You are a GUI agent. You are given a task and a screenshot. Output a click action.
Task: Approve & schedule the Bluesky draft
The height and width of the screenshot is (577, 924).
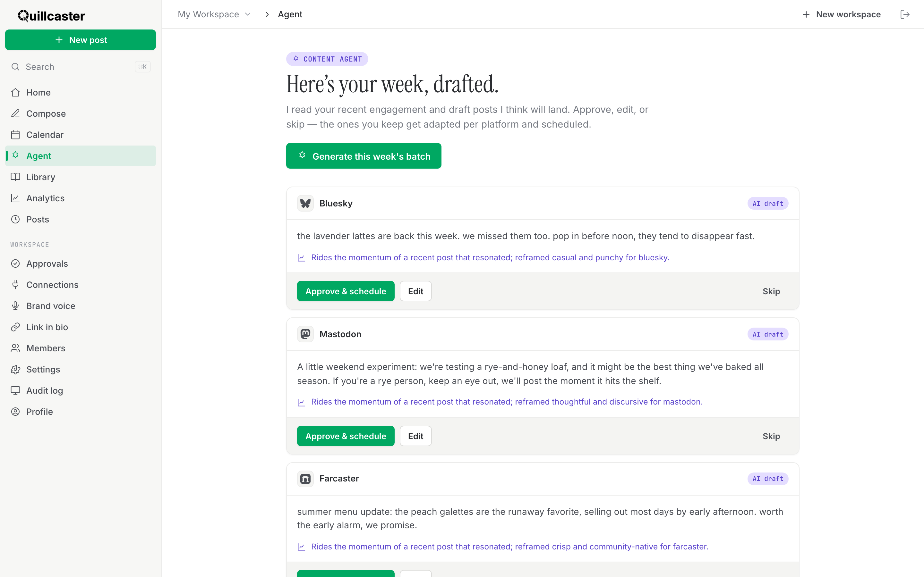(x=346, y=291)
